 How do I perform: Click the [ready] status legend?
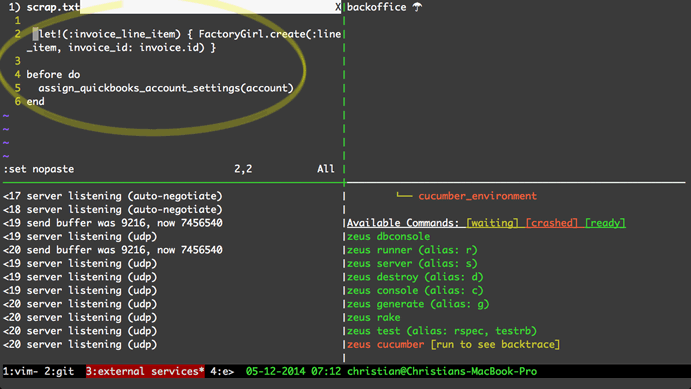tap(605, 223)
